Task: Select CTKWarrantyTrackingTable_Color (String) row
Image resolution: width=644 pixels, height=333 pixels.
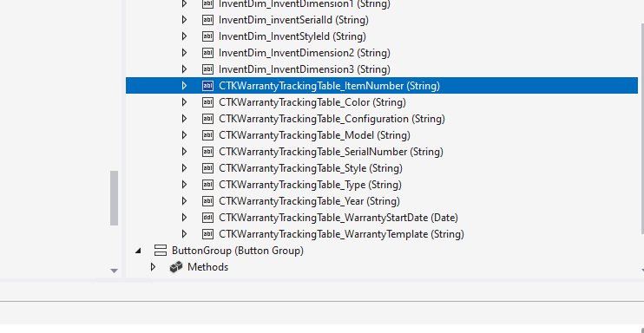Action: point(382,101)
